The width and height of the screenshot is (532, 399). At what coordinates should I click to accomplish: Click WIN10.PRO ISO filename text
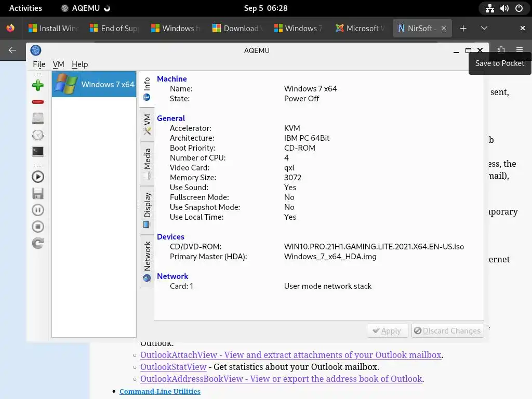[x=374, y=247]
